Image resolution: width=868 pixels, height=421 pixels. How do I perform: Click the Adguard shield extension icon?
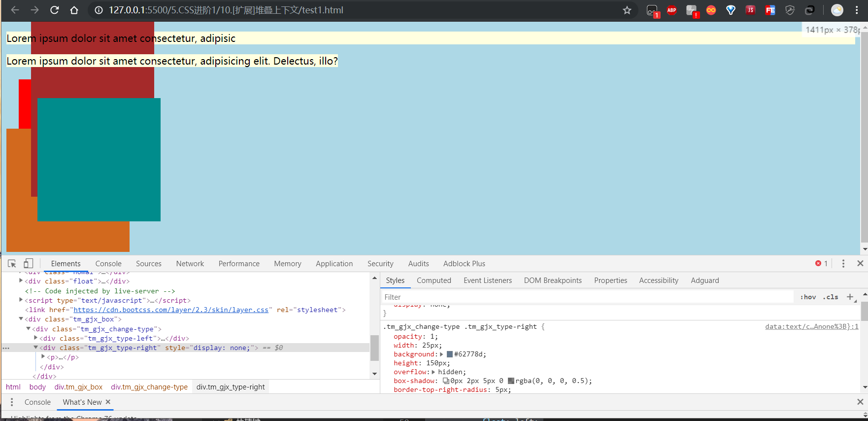(x=790, y=10)
